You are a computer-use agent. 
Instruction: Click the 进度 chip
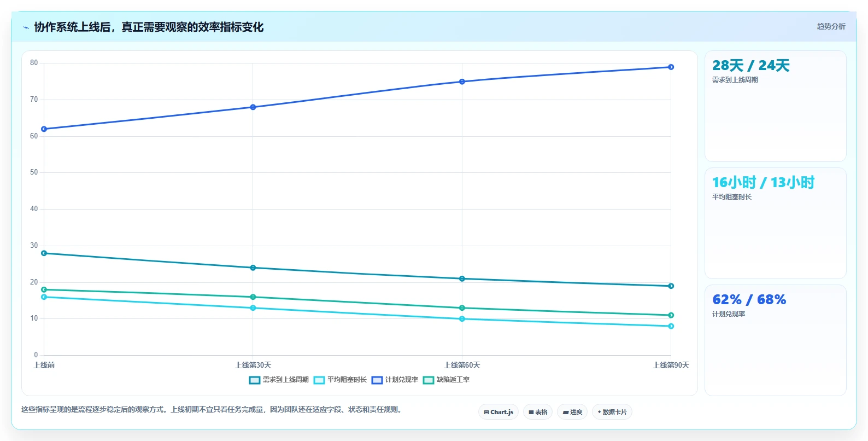point(572,412)
